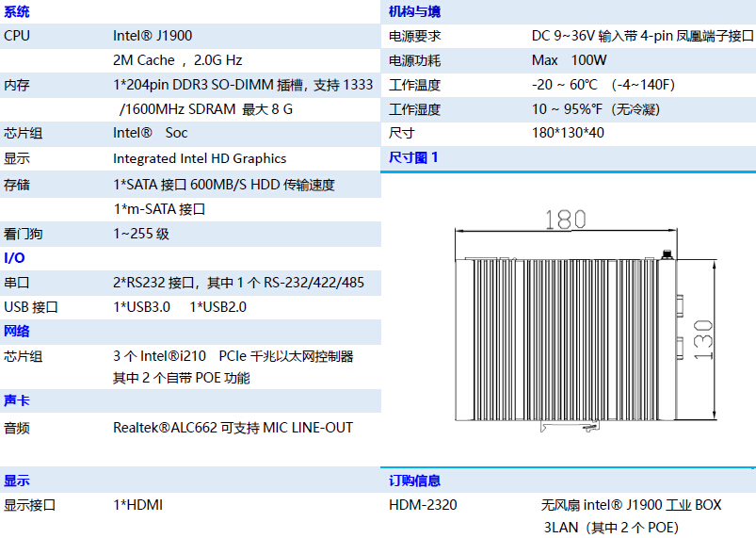Click the 3 个 Intel®i210 PCIe controller text
This screenshot has width=756, height=538.
pyautogui.click(x=233, y=356)
